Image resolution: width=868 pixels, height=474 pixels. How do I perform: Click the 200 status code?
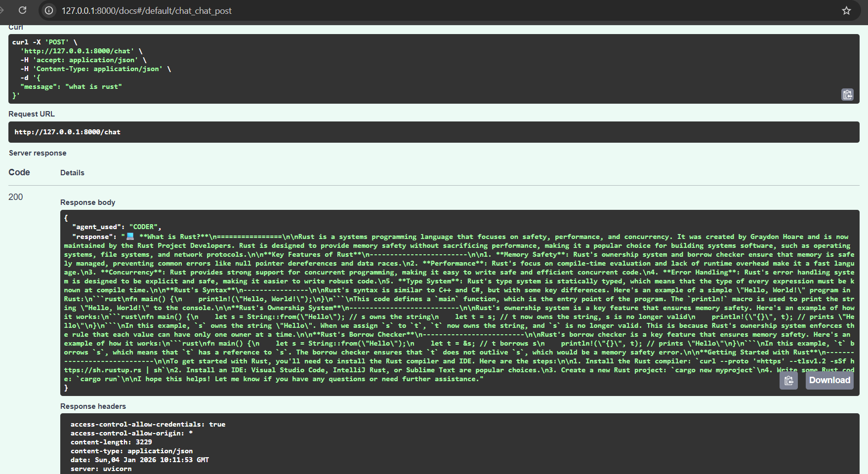pos(16,197)
